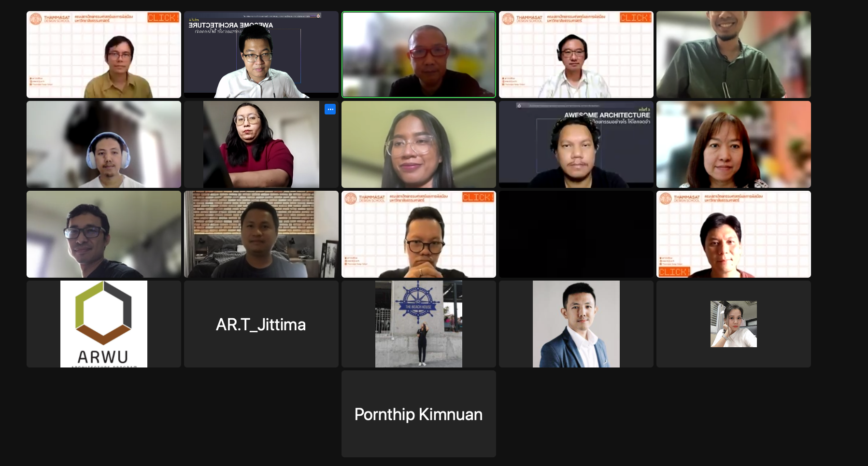The width and height of the screenshot is (868, 466).
Task: Click the blue blazer profile picture tile
Action: tap(576, 324)
